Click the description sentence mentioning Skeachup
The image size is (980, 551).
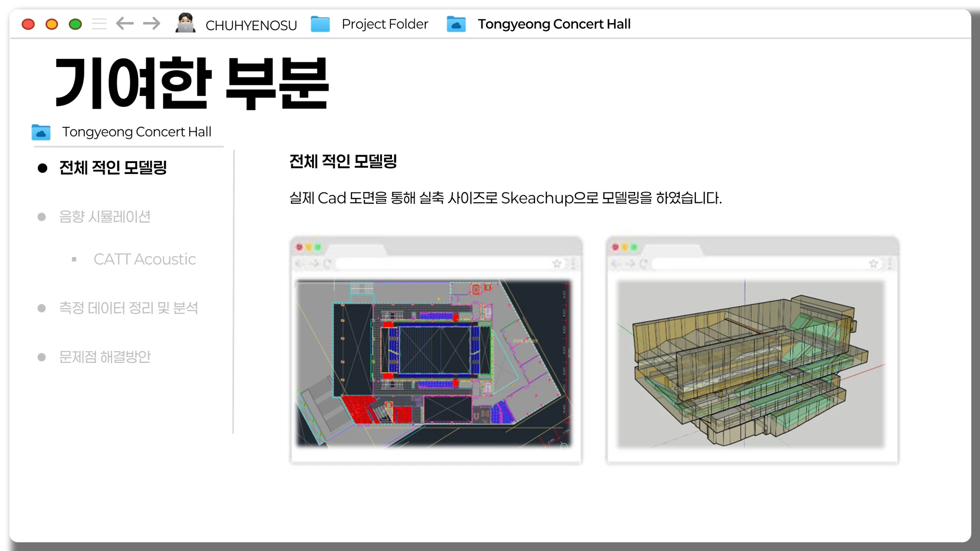[506, 198]
